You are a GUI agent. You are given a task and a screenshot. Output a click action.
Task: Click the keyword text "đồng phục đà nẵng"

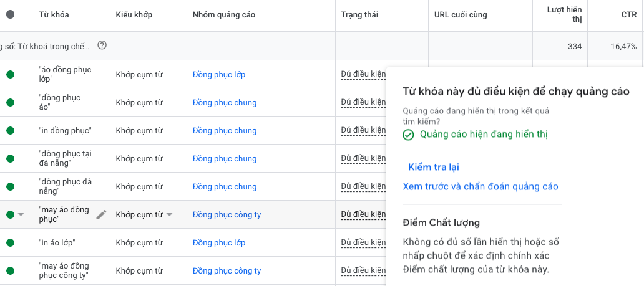point(65,186)
